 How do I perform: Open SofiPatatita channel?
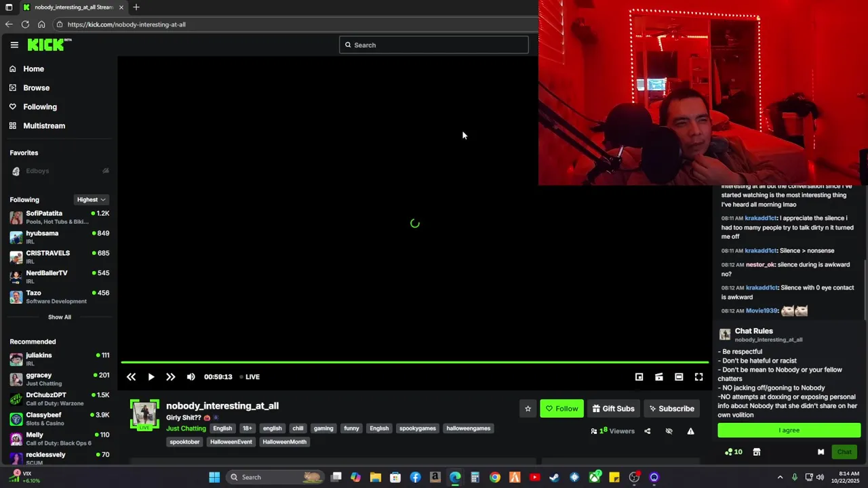coord(59,218)
